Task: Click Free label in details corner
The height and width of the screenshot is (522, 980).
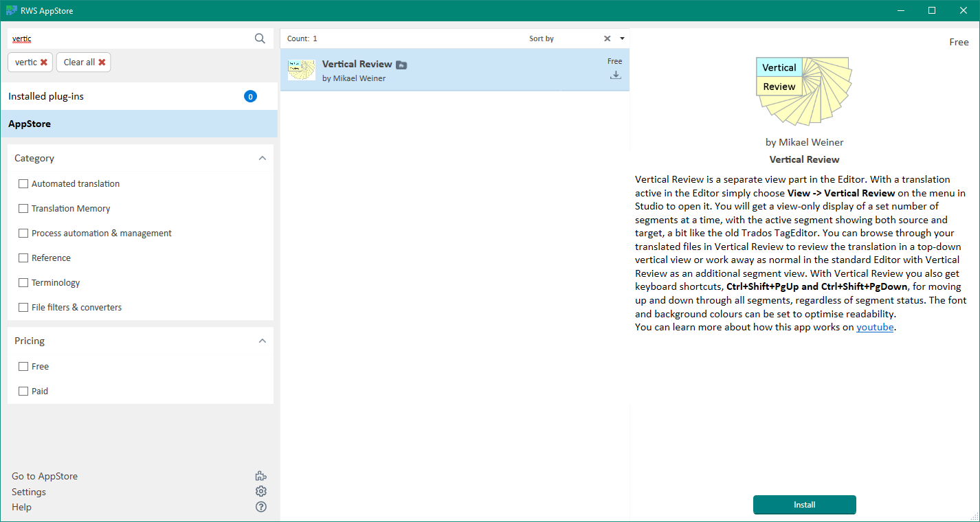Action: pyautogui.click(x=959, y=42)
